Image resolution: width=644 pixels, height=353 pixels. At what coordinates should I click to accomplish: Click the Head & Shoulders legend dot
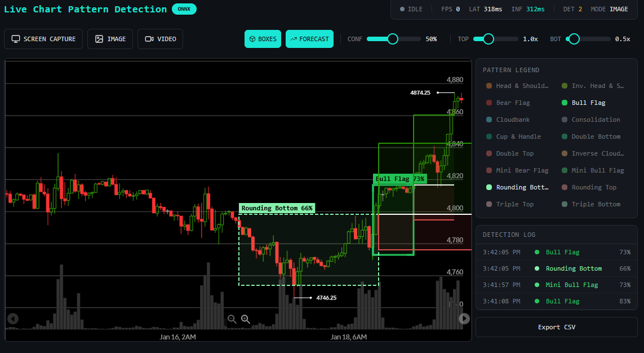pyautogui.click(x=489, y=86)
